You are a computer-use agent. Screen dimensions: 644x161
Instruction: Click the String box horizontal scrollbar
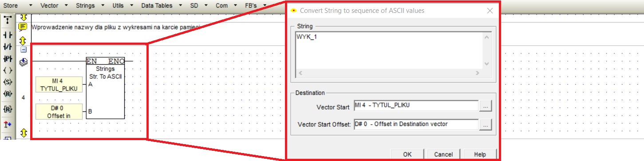[390, 73]
